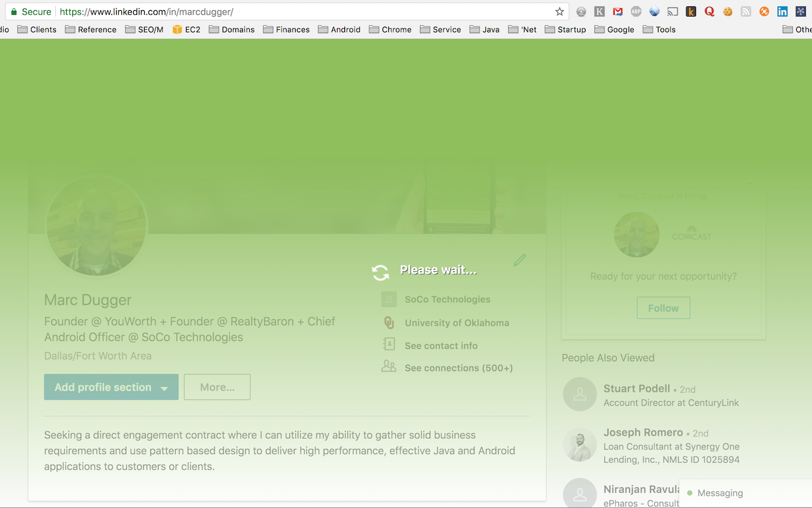The height and width of the screenshot is (508, 812).
Task: Click the 'Founder @ YouWorth' headline text
Action: [190, 329]
